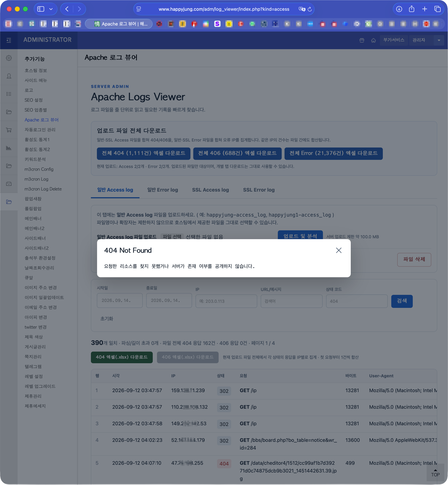This screenshot has height=485, width=448.
Task: Click the Safari share icon
Action: tap(412, 9)
